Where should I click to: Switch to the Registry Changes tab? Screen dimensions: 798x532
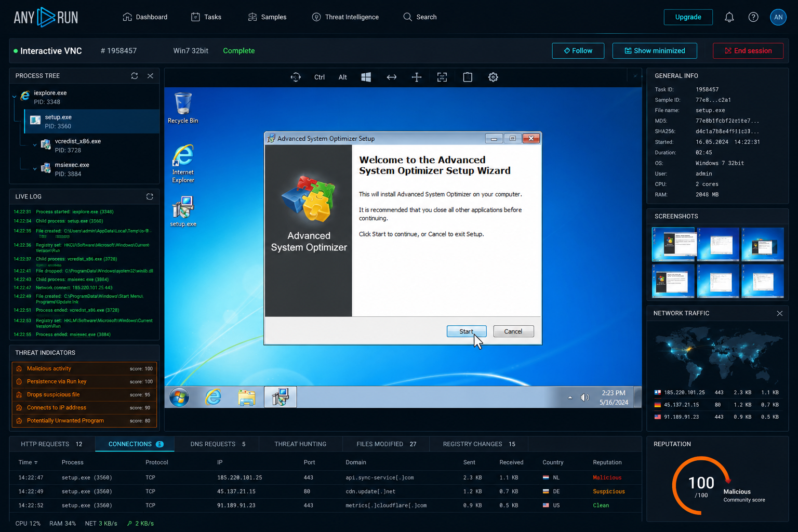(x=479, y=444)
